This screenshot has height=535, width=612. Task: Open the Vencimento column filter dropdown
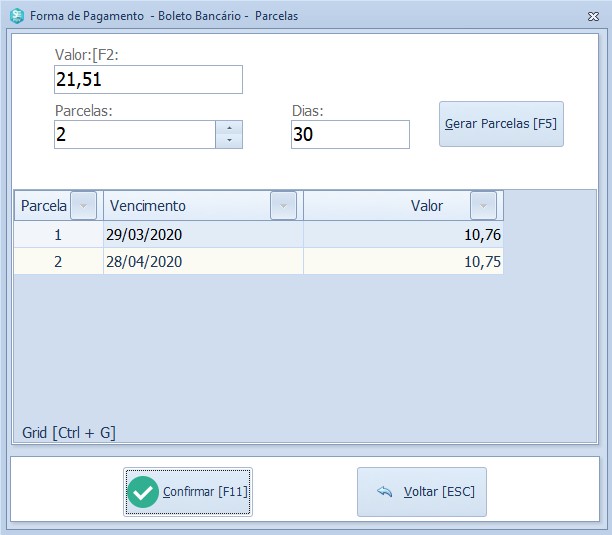point(283,205)
